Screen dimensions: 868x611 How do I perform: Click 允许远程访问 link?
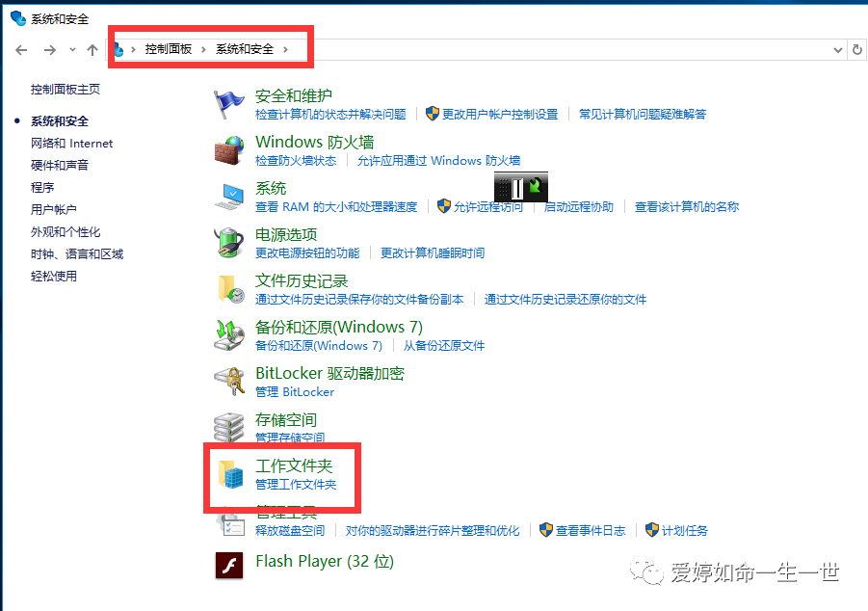tap(488, 207)
